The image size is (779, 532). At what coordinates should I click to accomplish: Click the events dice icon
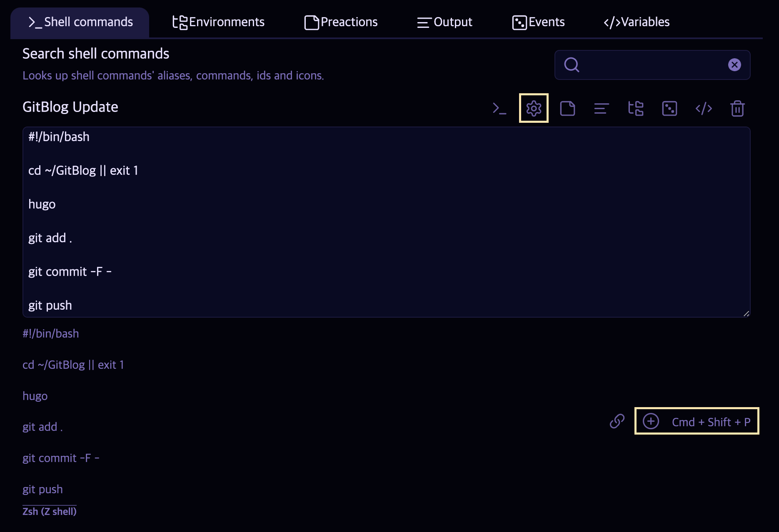[x=669, y=108]
